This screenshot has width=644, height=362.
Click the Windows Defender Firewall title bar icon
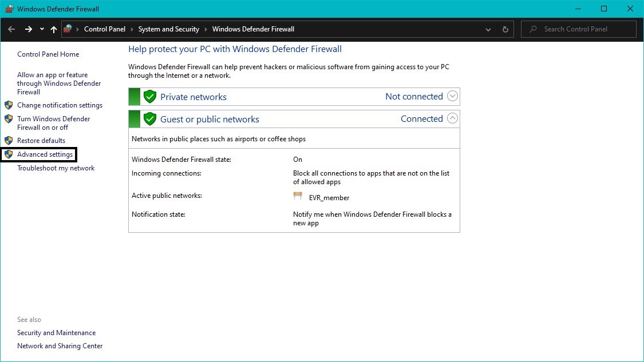click(x=9, y=9)
